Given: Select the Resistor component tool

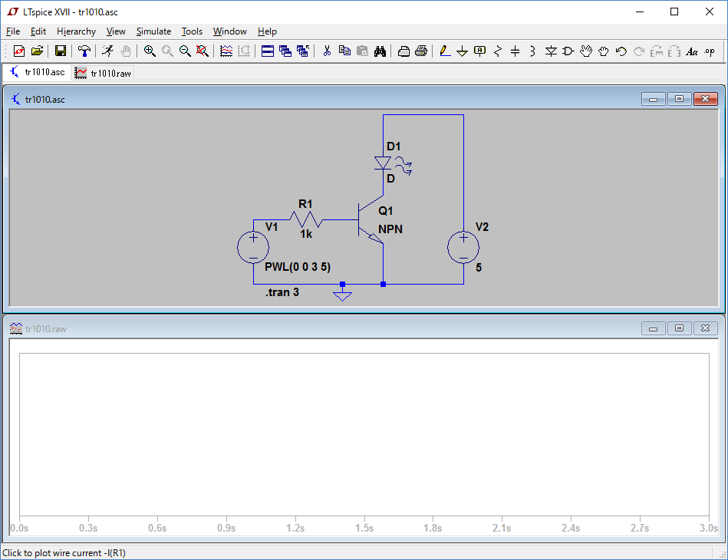Looking at the screenshot, I should [497, 51].
